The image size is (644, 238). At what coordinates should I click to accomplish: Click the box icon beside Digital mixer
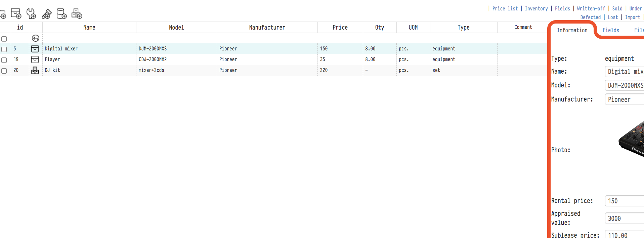35,49
